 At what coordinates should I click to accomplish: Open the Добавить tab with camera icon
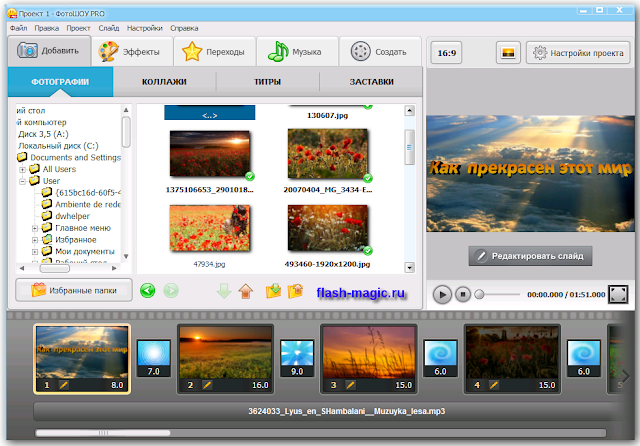[49, 51]
